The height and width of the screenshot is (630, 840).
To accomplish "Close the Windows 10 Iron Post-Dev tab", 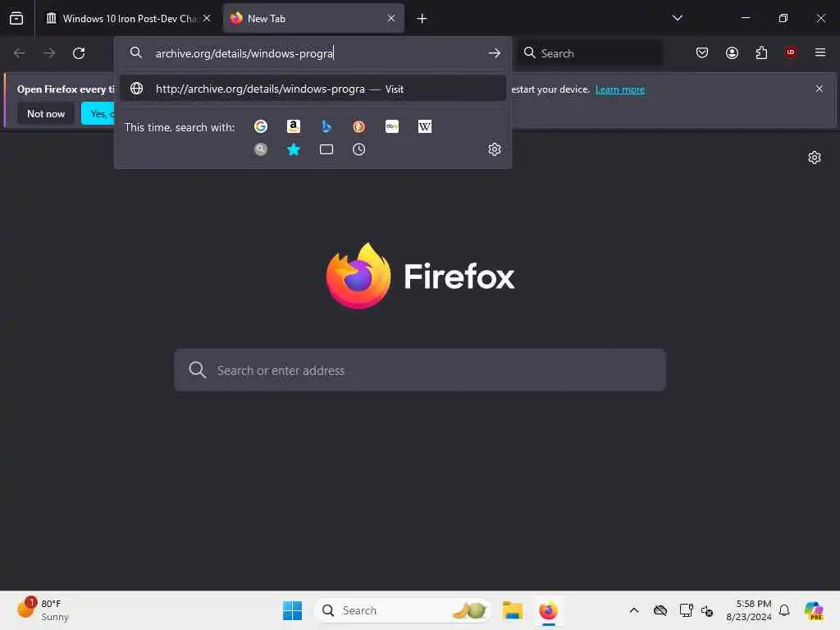I will click(x=207, y=18).
